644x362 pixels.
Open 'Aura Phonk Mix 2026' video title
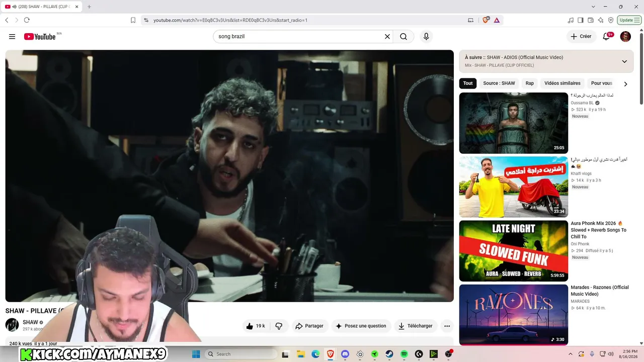coord(598,230)
